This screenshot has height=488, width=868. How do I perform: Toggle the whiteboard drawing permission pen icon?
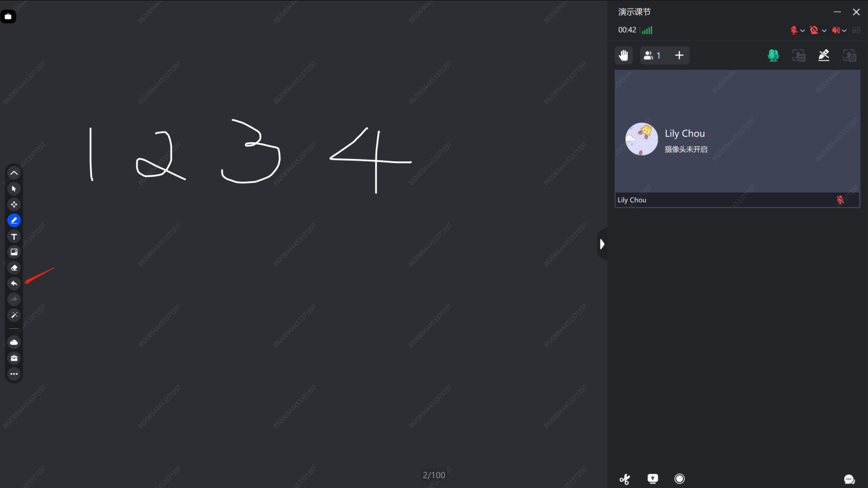point(824,56)
